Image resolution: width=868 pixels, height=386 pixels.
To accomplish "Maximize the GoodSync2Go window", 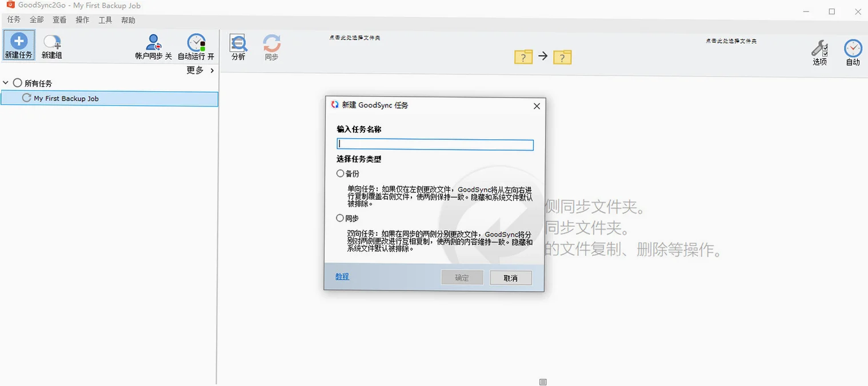I will click(x=832, y=11).
